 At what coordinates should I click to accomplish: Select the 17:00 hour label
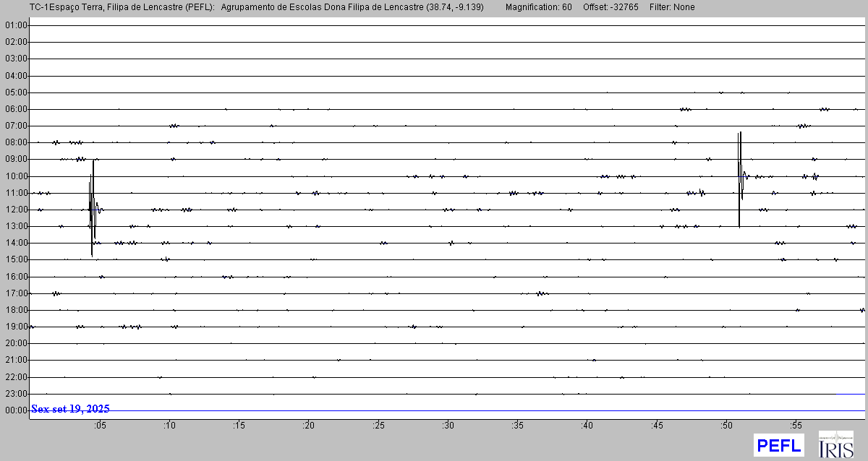(15, 293)
